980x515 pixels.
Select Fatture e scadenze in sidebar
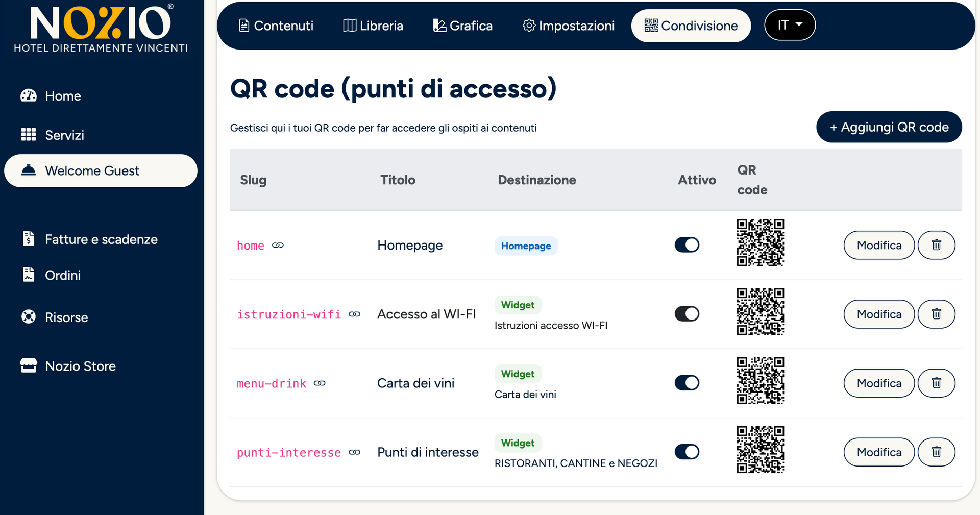pos(101,239)
